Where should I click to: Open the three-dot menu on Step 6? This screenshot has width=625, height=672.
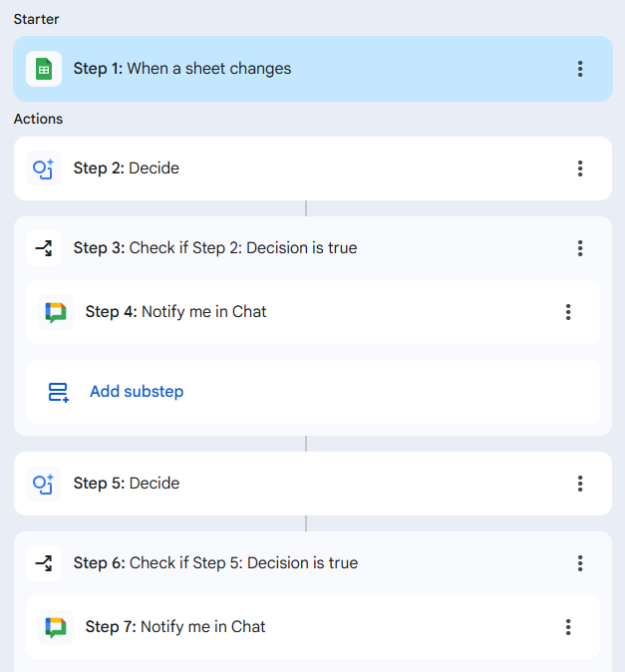(580, 563)
